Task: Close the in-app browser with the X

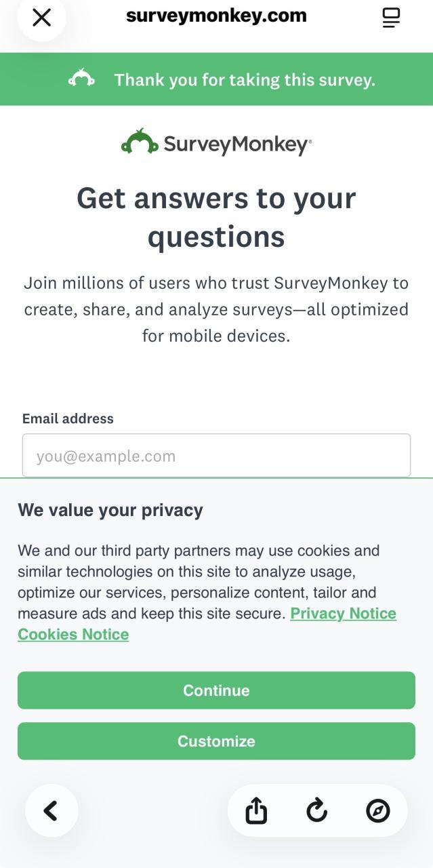Action: (x=41, y=18)
